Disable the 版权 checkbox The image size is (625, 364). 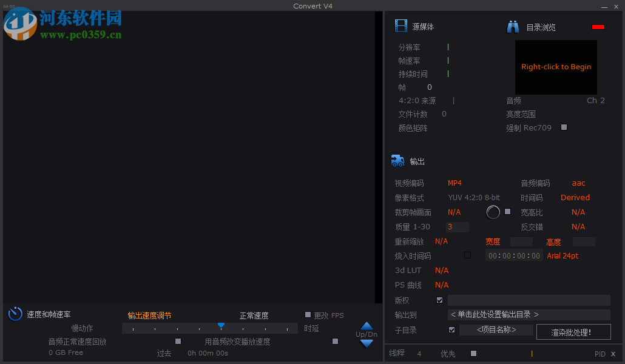pos(439,300)
